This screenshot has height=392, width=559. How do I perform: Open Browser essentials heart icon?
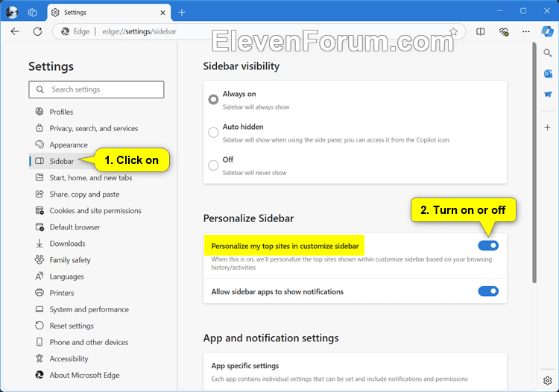pyautogui.click(x=504, y=32)
